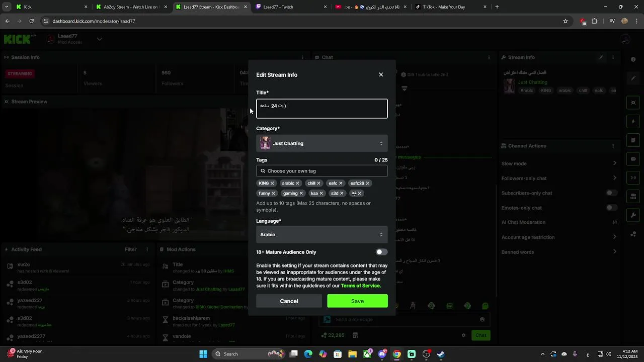Switch to the YouTube browser tab

[x=371, y=7]
